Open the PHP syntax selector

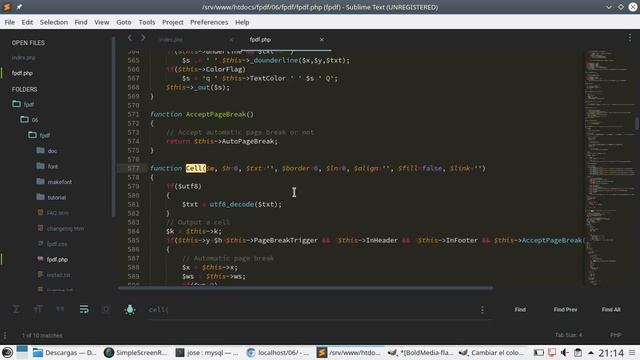616,335
